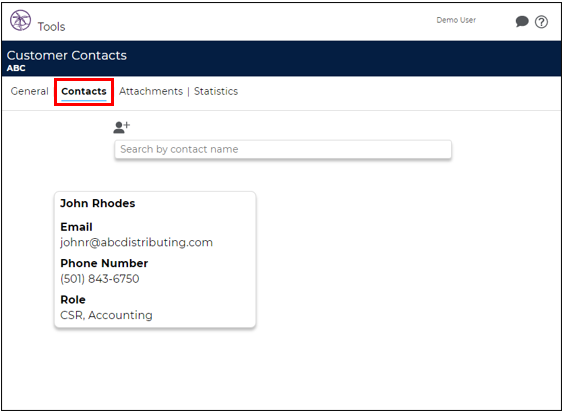Open the Attachments tab
564x413 pixels.
pyautogui.click(x=151, y=91)
